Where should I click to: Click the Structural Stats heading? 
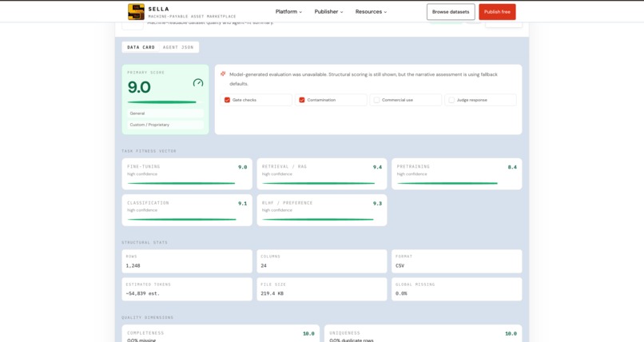click(145, 243)
